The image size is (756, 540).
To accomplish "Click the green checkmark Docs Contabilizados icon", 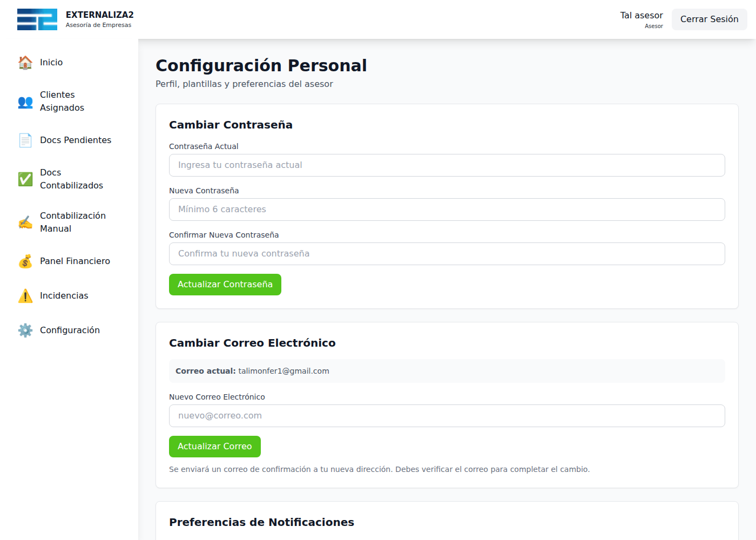I will pos(25,179).
